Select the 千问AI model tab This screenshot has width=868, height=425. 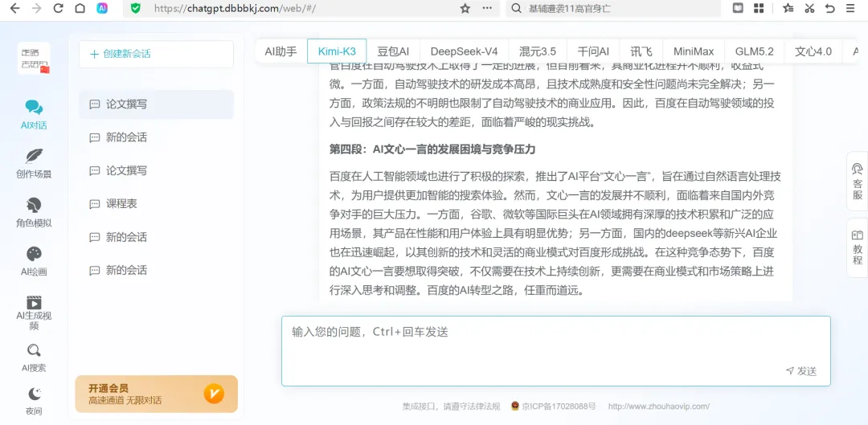coord(593,51)
